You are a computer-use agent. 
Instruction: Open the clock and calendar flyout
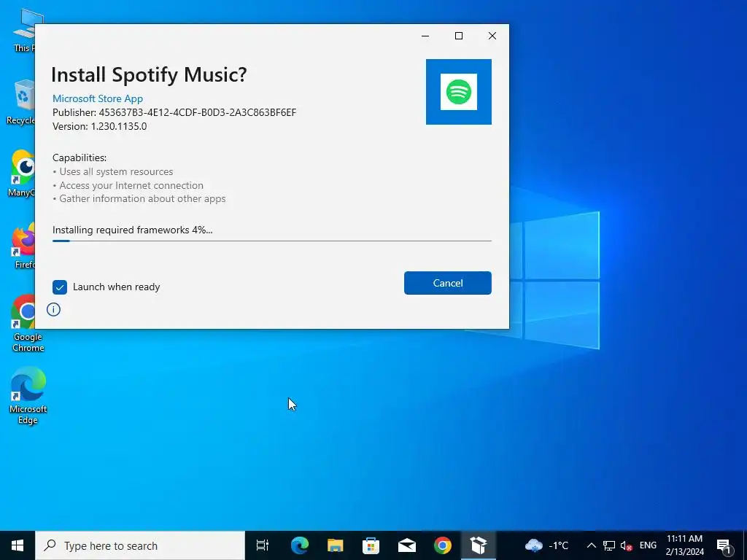(684, 545)
